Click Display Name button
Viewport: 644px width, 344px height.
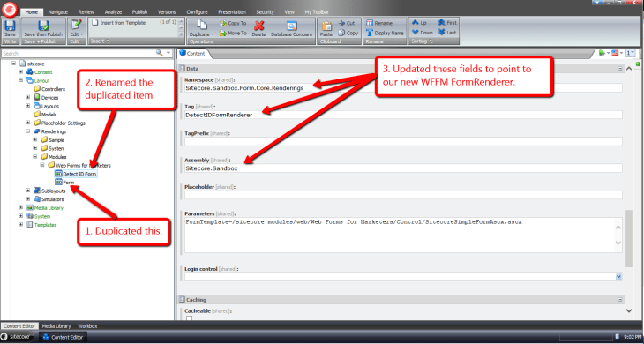pyautogui.click(x=385, y=33)
